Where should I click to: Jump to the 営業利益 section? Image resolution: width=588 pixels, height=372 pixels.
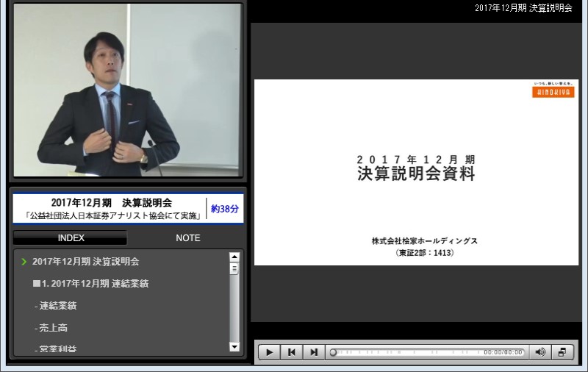point(56,348)
